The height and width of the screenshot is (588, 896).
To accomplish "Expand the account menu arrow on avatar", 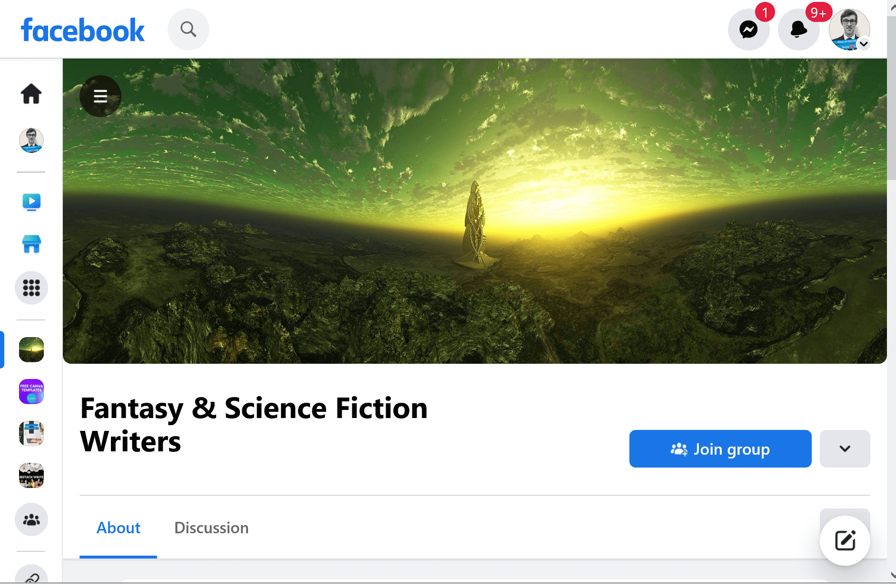I will point(864,44).
